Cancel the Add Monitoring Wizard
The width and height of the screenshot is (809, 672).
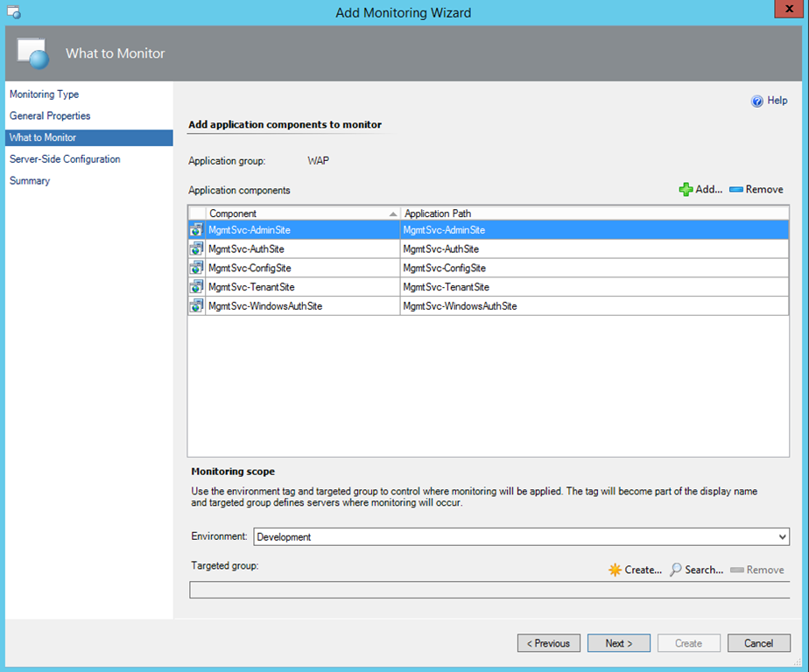point(759,643)
